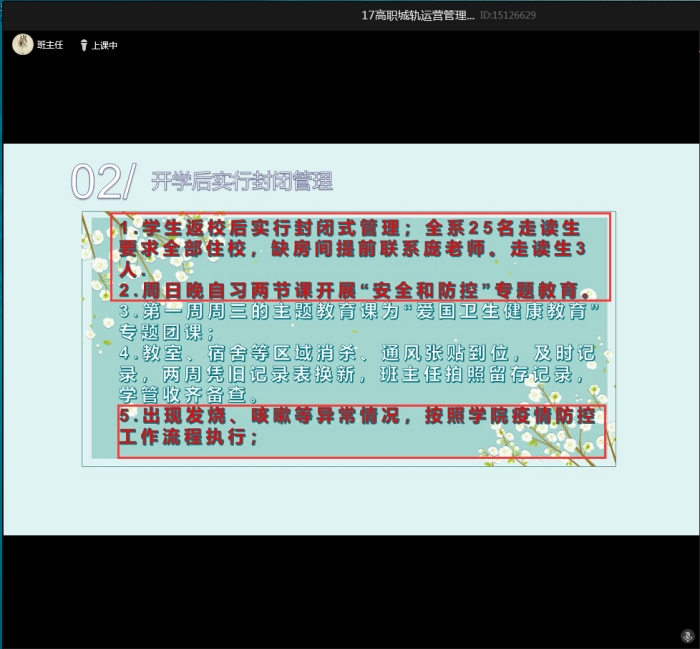Select the 班主任 presenter name
This screenshot has height=649, width=700.
coord(51,45)
